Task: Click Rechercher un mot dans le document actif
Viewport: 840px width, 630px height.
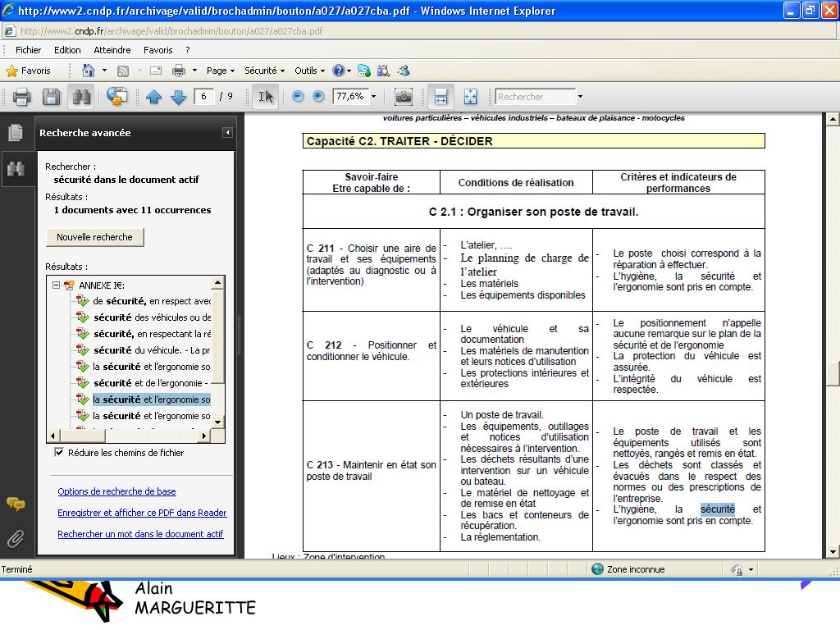Action: 140,534
